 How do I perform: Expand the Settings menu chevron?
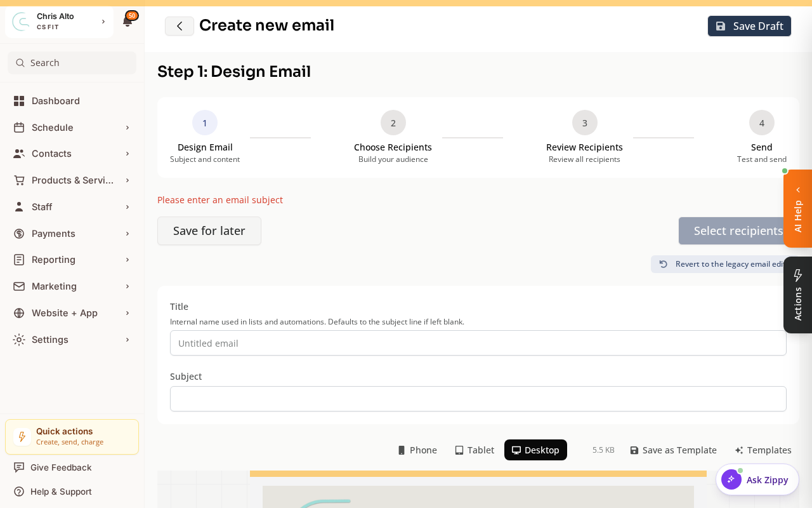pyautogui.click(x=128, y=340)
